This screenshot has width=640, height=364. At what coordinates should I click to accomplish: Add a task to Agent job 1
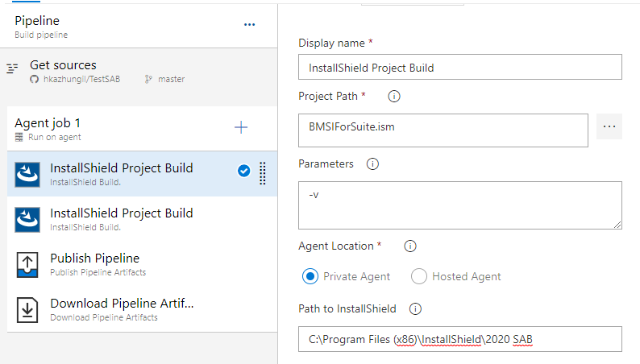coord(241,127)
